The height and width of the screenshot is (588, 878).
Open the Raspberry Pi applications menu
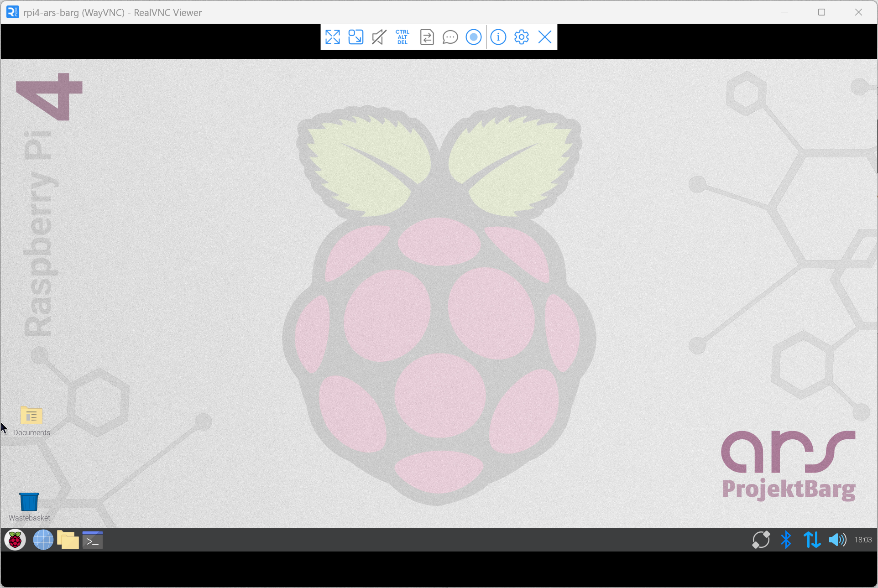(x=15, y=540)
